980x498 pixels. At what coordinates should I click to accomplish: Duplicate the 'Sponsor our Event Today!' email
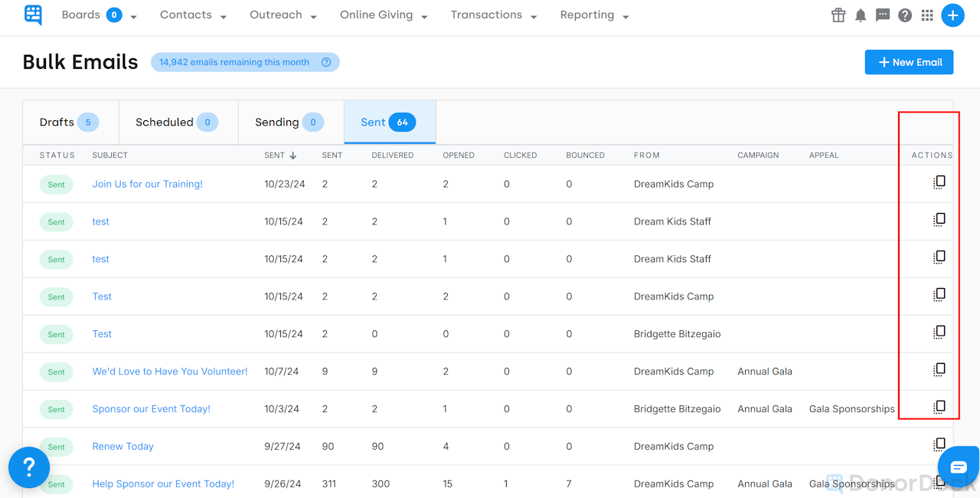[939, 407]
